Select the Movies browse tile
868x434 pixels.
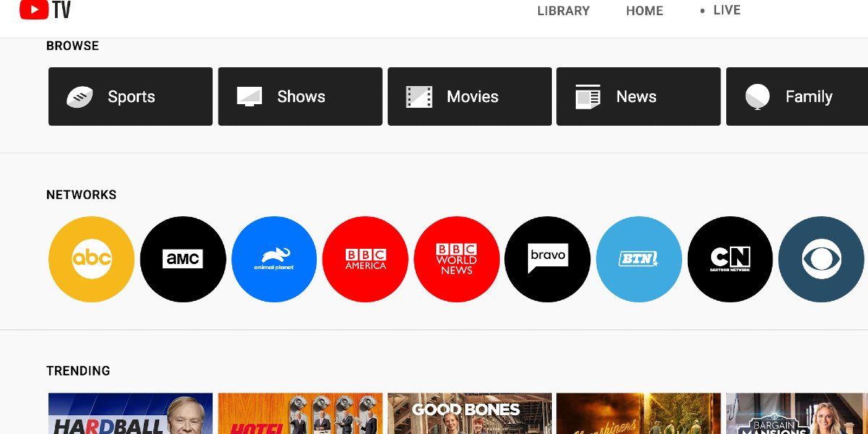click(469, 96)
